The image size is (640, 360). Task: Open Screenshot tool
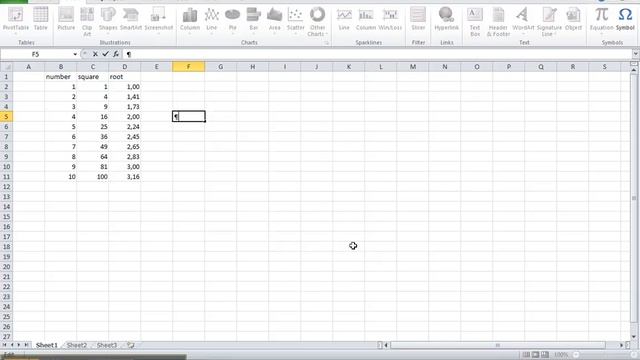(x=158, y=20)
